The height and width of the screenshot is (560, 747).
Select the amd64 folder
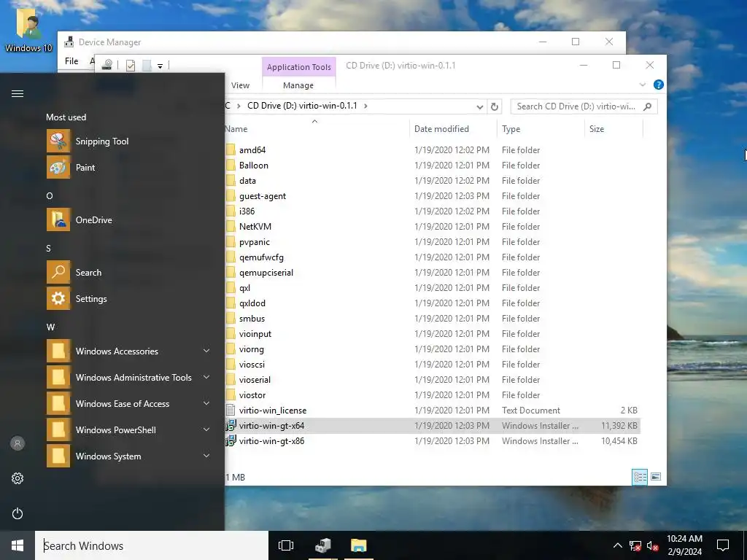pyautogui.click(x=252, y=150)
